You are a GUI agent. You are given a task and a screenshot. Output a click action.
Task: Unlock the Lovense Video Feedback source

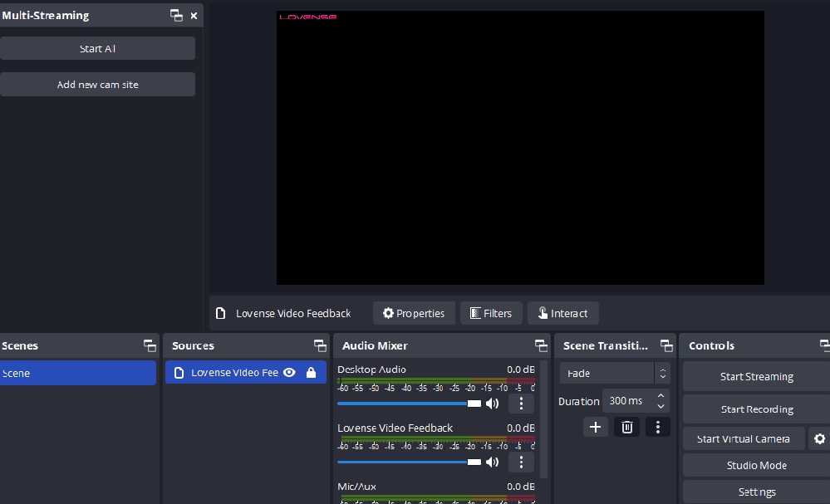[311, 373]
